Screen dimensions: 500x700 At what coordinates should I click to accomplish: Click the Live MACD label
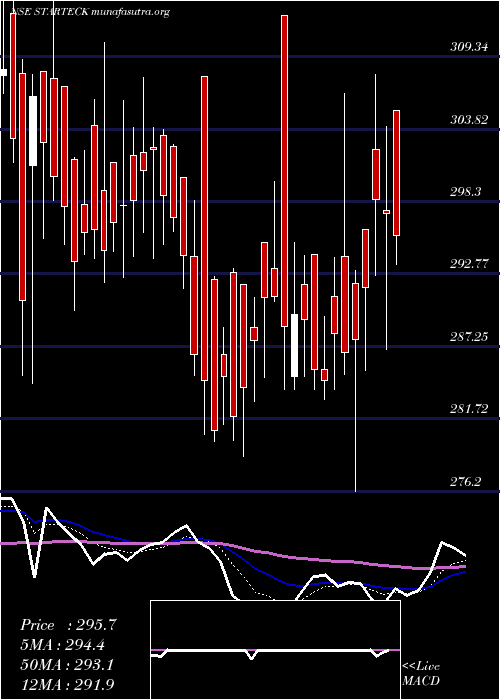point(421,674)
